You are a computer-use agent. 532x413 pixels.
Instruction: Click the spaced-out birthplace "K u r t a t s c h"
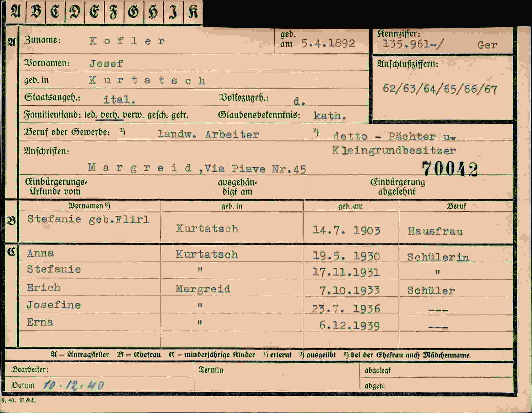click(147, 81)
